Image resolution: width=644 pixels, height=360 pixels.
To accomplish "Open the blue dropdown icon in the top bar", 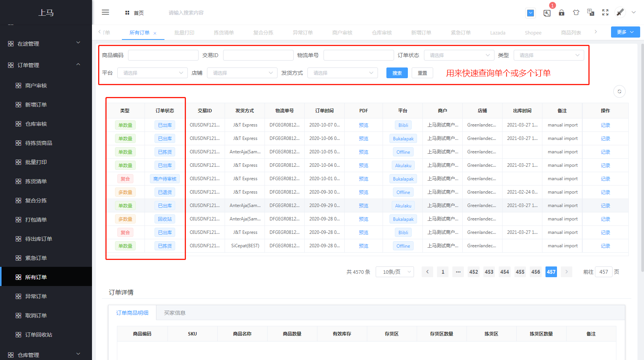I will (x=531, y=13).
